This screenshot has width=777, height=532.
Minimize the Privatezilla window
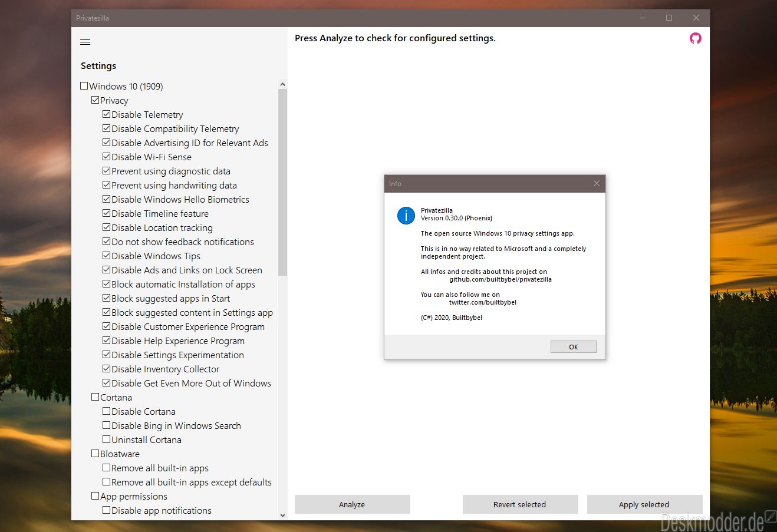coord(642,18)
